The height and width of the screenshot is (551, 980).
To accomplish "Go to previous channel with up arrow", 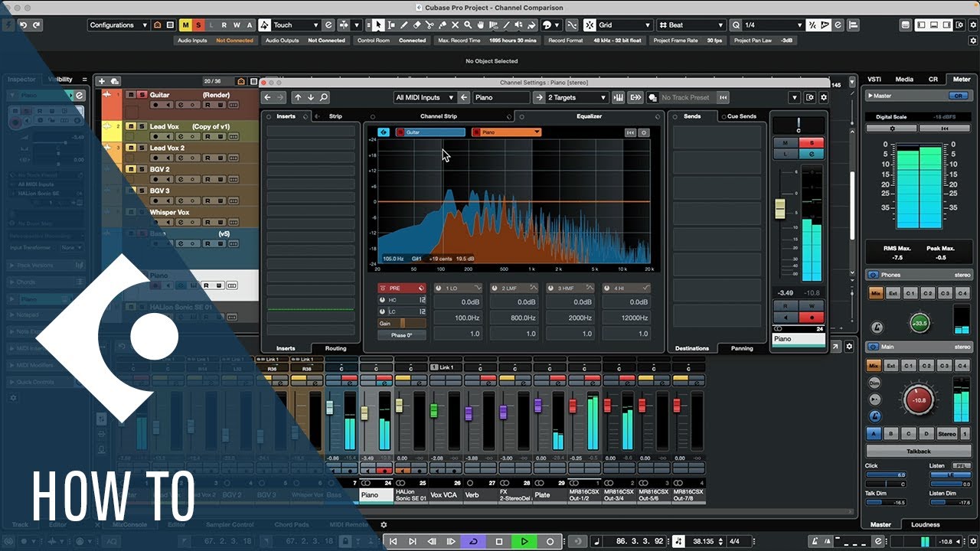I will coord(299,97).
